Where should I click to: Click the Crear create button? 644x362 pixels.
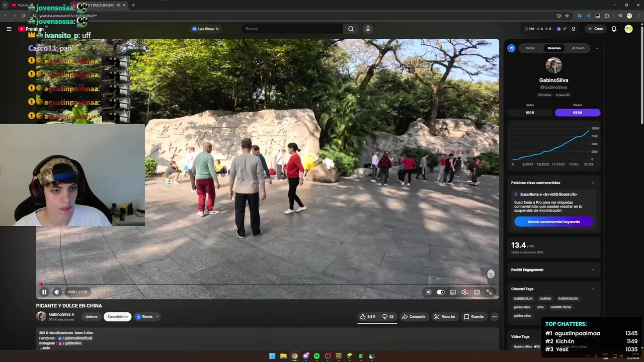(595, 29)
